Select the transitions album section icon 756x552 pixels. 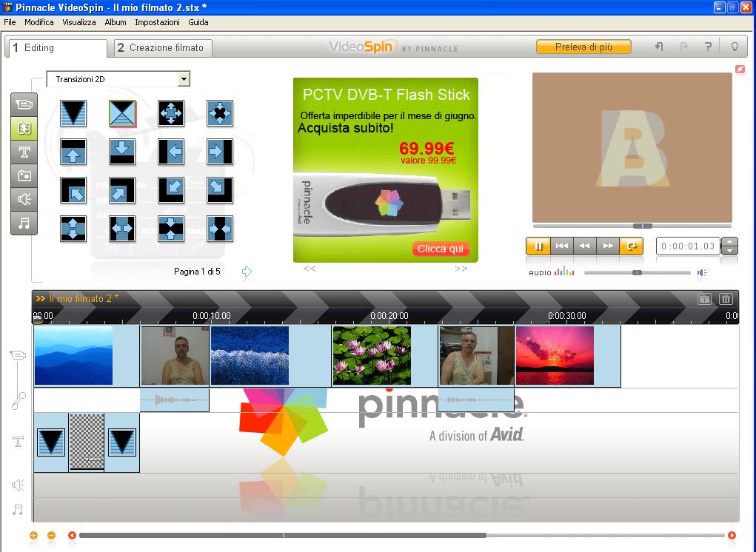point(24,128)
